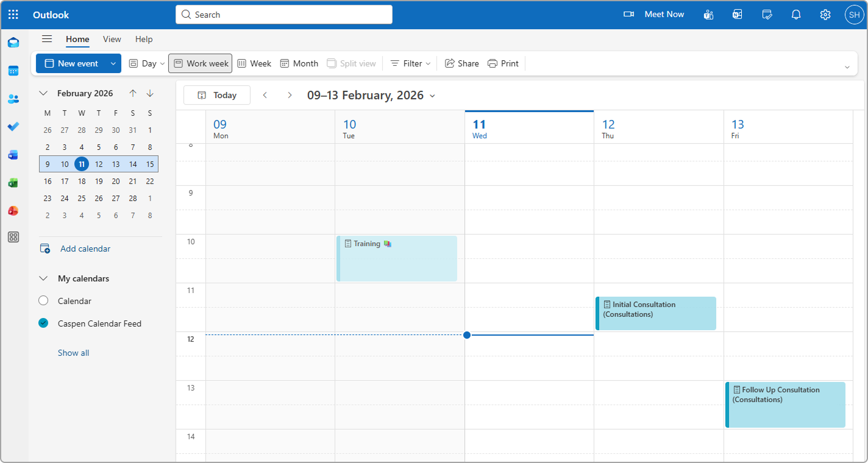868x463 pixels.
Task: Open the Settings gear icon
Action: click(825, 15)
